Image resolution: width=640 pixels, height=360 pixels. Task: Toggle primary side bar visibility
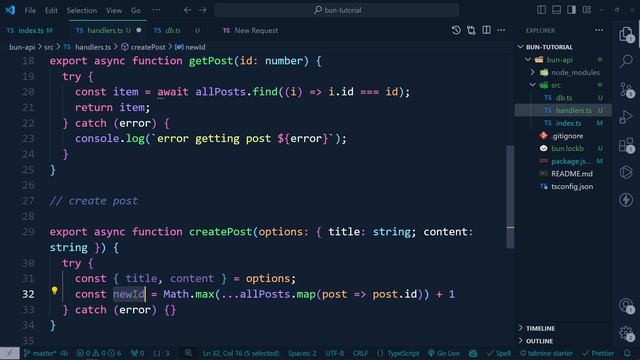pyautogui.click(x=541, y=10)
